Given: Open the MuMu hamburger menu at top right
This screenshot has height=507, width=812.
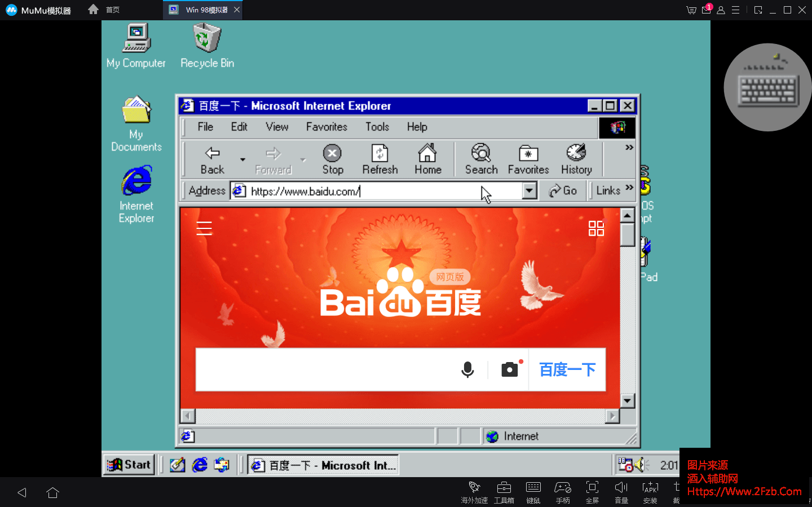Looking at the screenshot, I should 736,10.
